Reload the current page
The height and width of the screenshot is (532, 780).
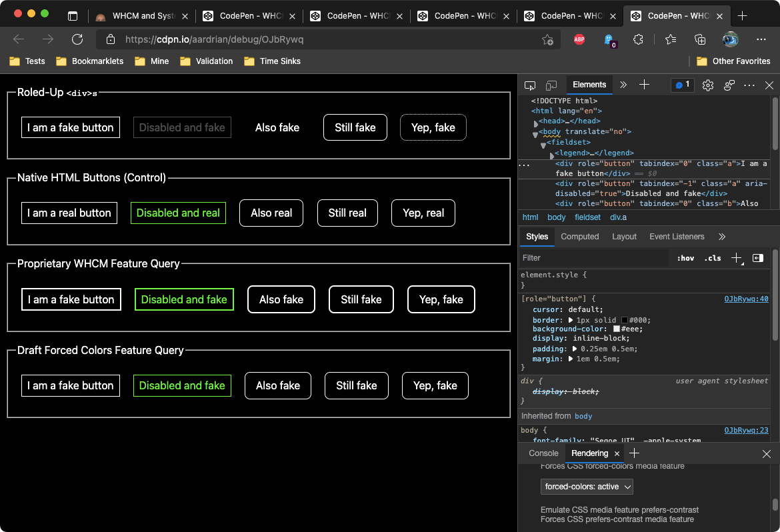pos(77,39)
